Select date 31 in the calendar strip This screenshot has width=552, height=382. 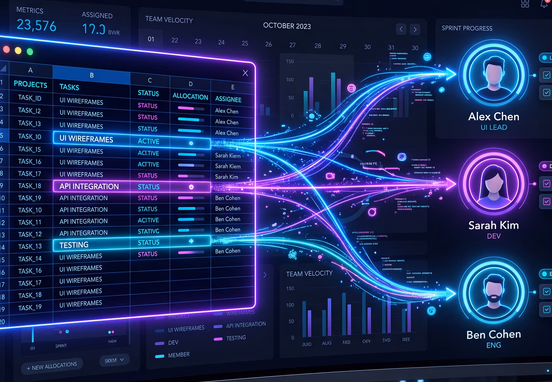coord(391,48)
